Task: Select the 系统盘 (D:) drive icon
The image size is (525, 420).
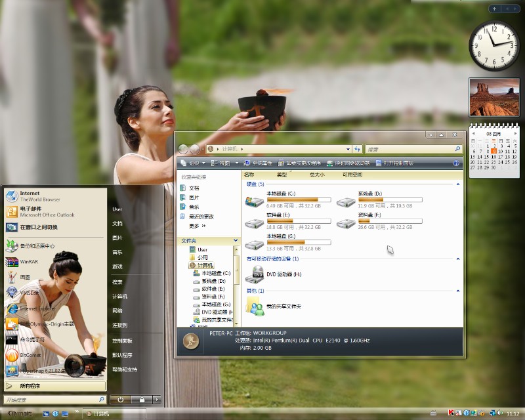Action: [346, 201]
